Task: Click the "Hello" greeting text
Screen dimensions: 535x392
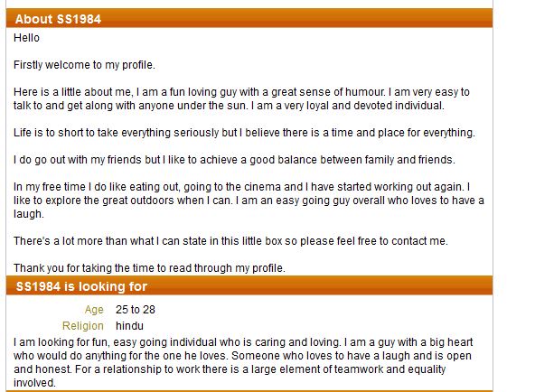Action: click(26, 38)
